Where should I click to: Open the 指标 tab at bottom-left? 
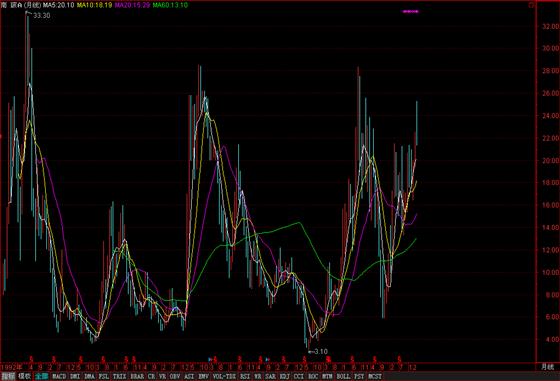[x=8, y=376]
